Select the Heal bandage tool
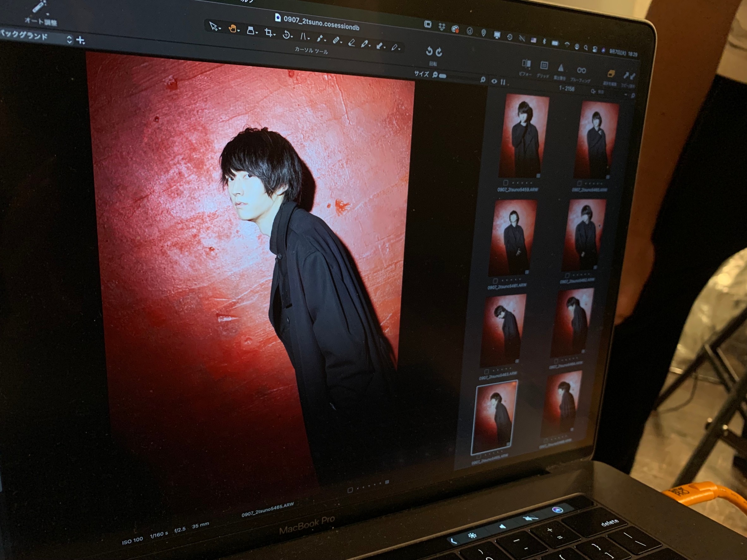 pyautogui.click(x=336, y=40)
